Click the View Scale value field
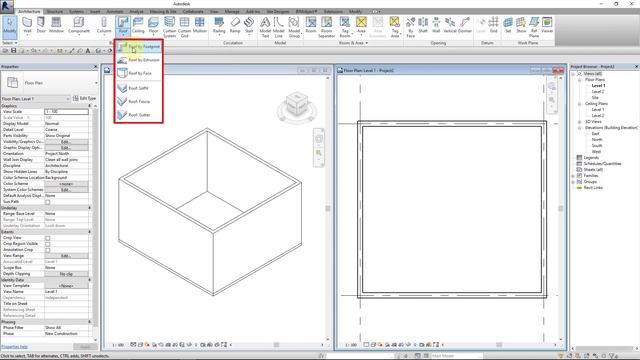 pyautogui.click(x=66, y=111)
